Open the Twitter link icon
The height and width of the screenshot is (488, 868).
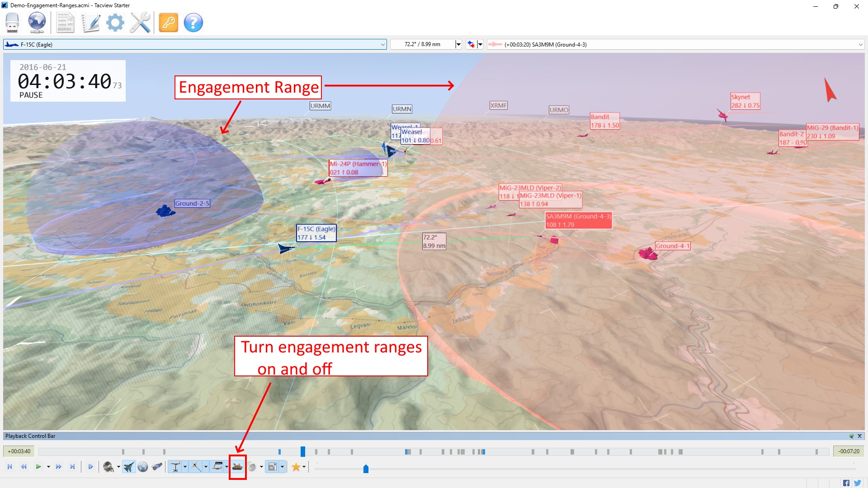point(857,483)
